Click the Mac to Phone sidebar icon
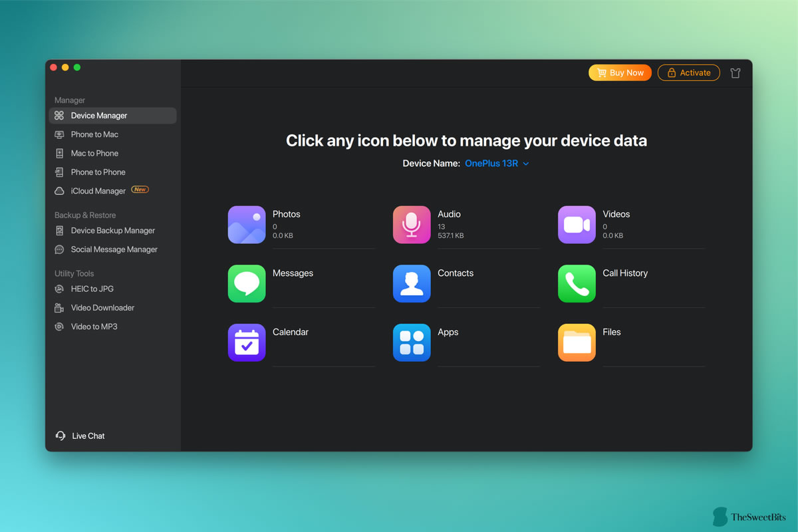798x532 pixels. coord(59,153)
